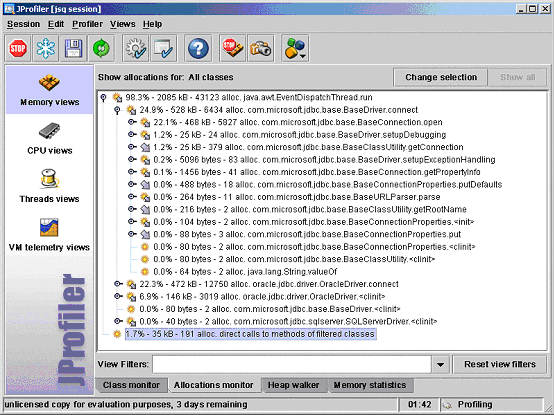554x415 pixels.
Task: Open the Profiler menu
Action: [87, 24]
